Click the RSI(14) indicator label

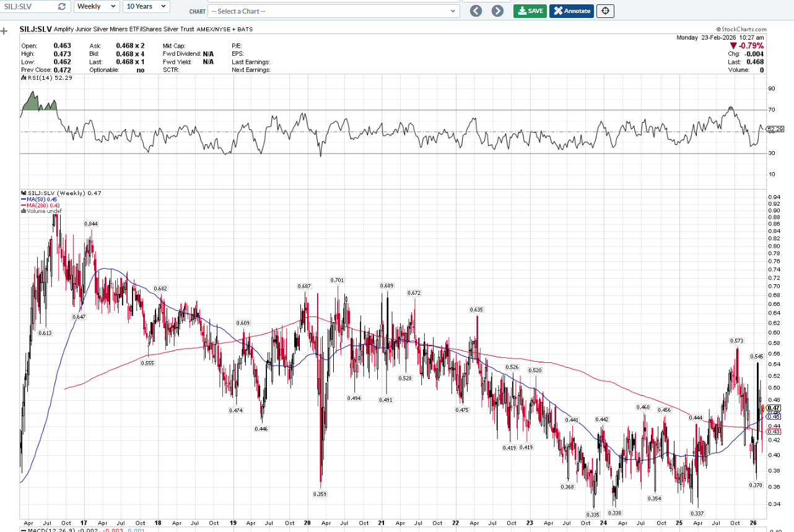(x=37, y=78)
